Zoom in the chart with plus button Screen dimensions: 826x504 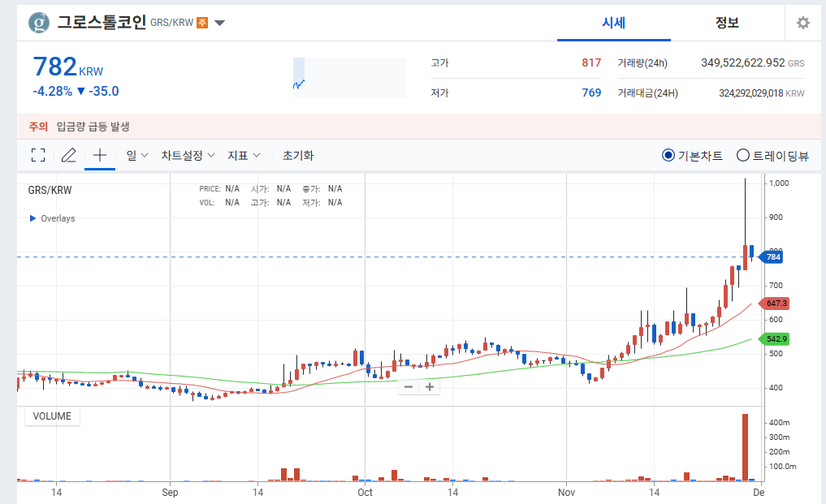pos(430,387)
